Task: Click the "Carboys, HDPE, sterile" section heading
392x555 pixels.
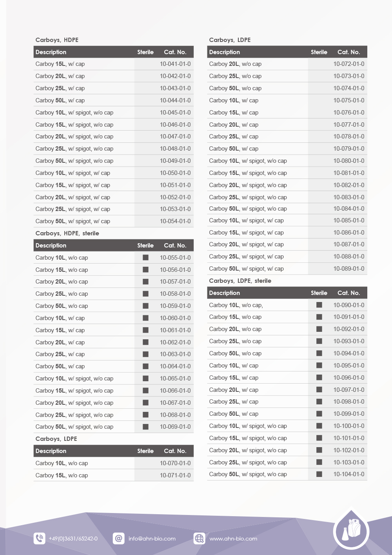Action: click(x=67, y=233)
